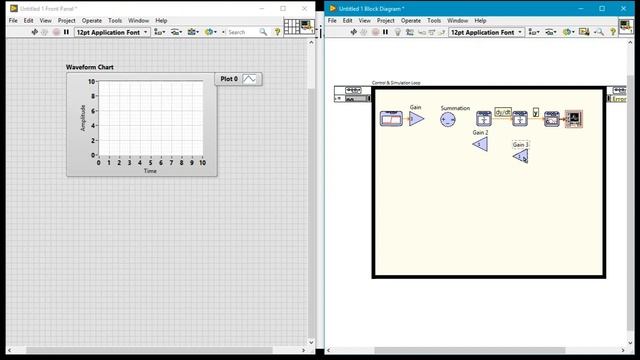Open Operate menu in Front Panel
The height and width of the screenshot is (360, 640).
[92, 20]
